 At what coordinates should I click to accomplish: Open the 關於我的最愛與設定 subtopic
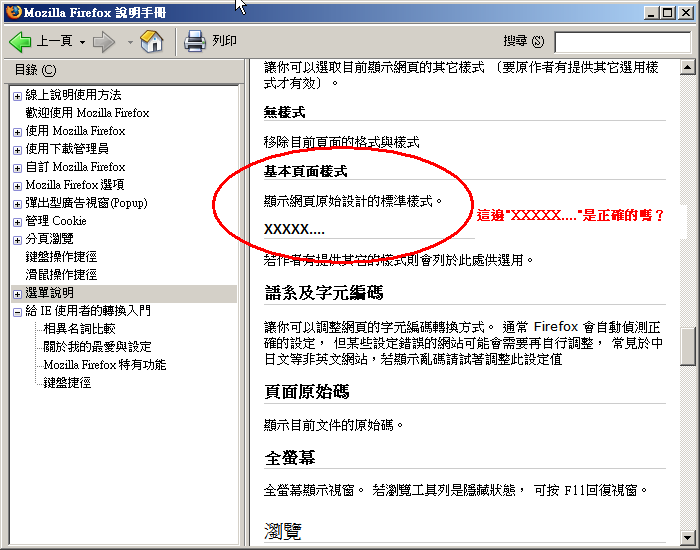point(97,346)
